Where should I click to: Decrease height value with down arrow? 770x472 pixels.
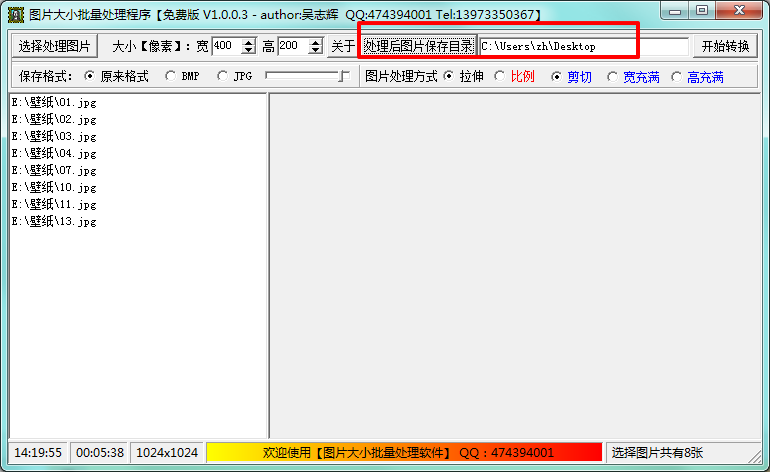[x=315, y=50]
